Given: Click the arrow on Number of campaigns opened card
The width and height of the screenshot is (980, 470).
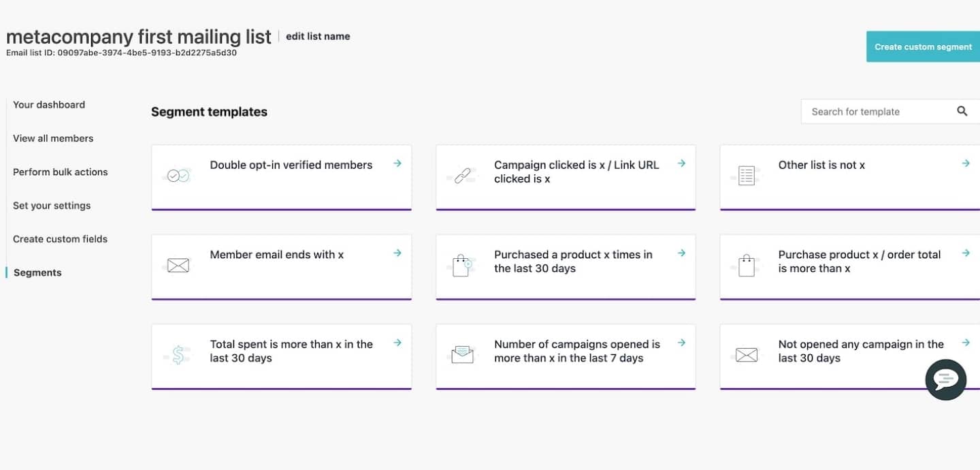Looking at the screenshot, I should [x=681, y=343].
